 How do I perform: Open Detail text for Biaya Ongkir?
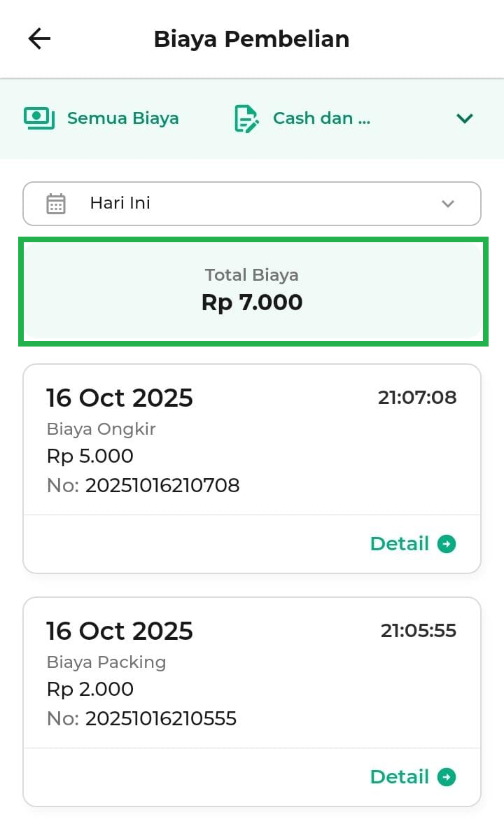399,544
